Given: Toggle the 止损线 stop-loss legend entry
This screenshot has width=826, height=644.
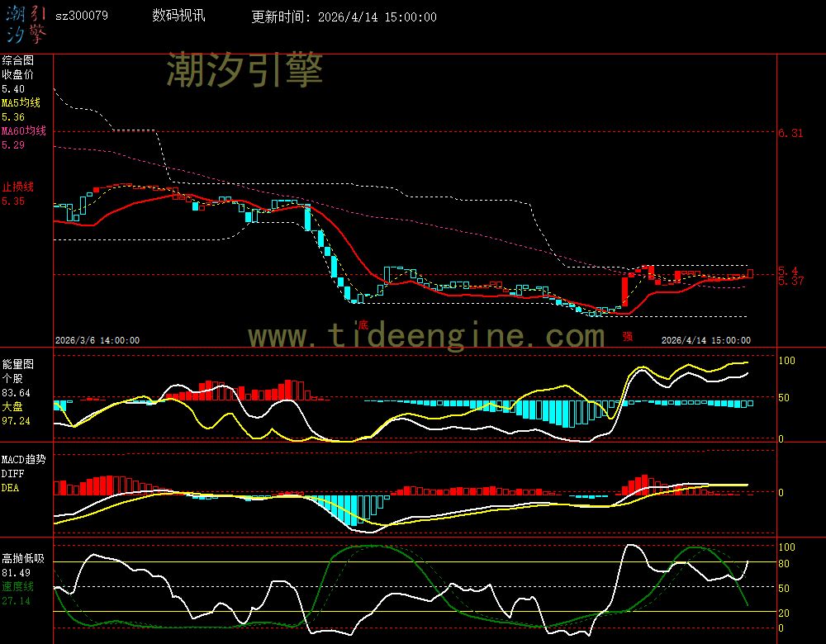Looking at the screenshot, I should [x=17, y=187].
